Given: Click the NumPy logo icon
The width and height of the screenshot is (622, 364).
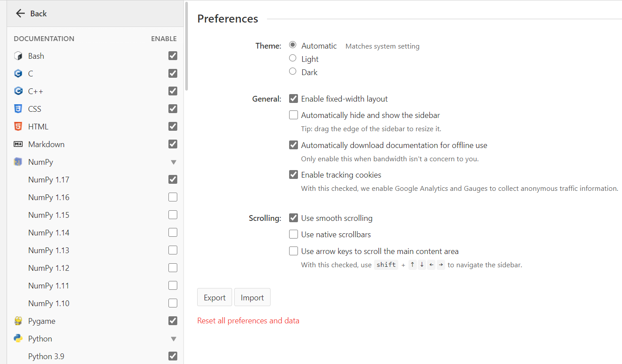Looking at the screenshot, I should click(x=18, y=162).
